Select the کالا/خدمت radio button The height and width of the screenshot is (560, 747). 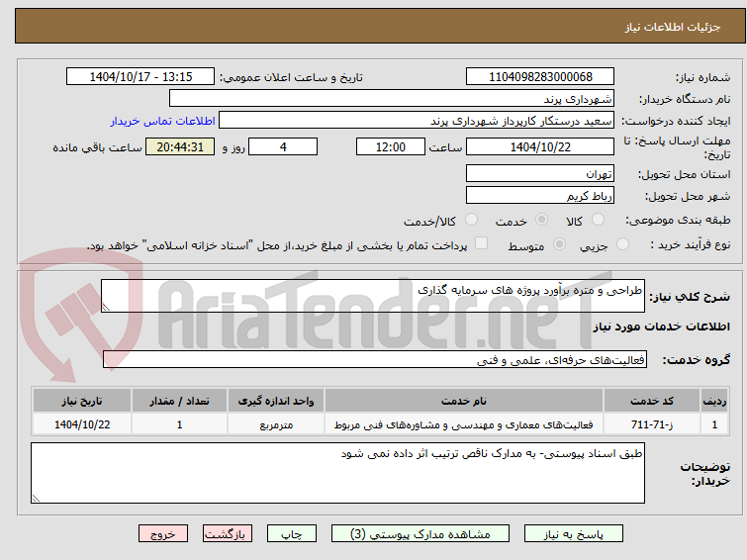point(471,220)
